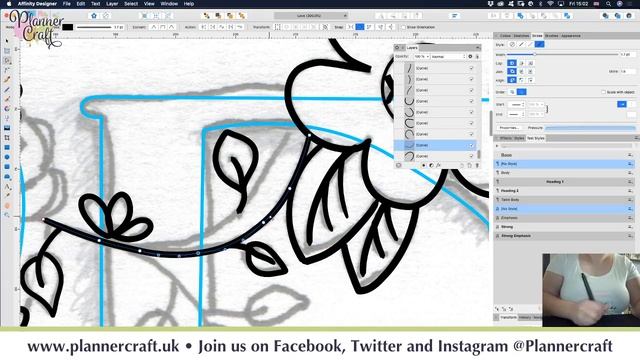Screen dimensions: 640x360
Task: Open options menu for Body text style
Action: coord(630,173)
